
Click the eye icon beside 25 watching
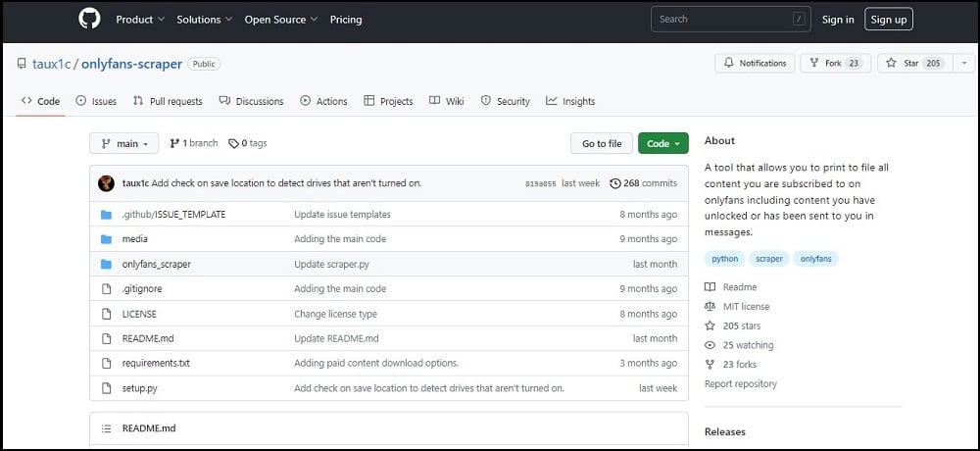tap(710, 345)
